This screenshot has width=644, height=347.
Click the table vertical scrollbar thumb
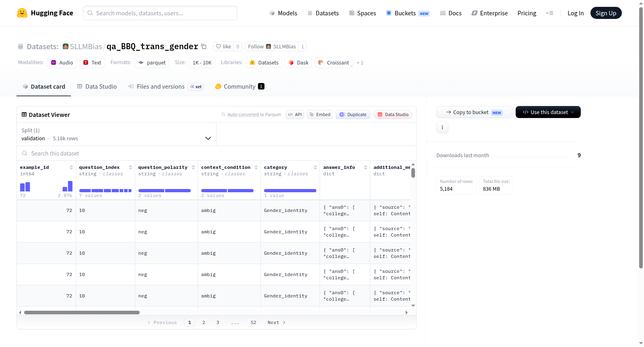(413, 173)
